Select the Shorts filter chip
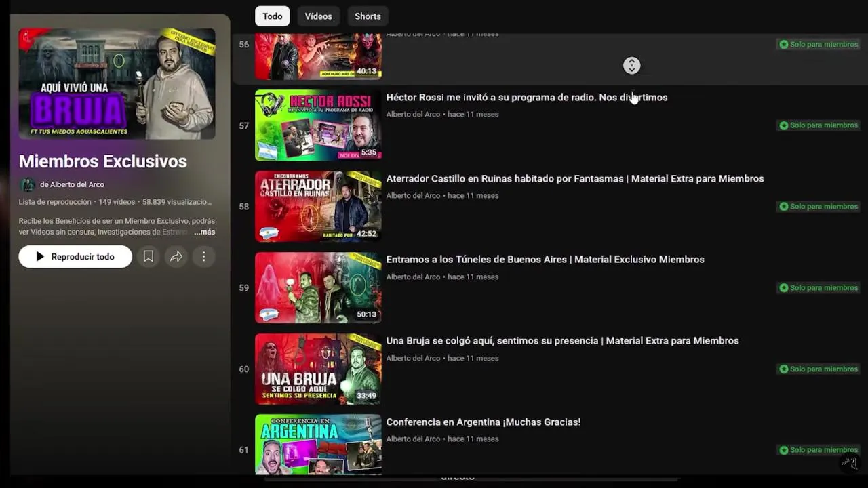Image resolution: width=868 pixels, height=488 pixels. pos(368,16)
